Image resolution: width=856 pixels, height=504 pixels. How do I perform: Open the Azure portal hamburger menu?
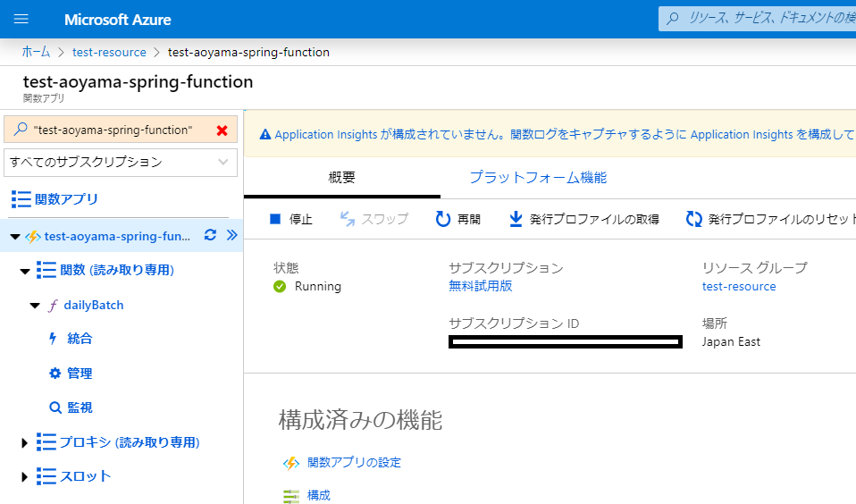tap(21, 19)
